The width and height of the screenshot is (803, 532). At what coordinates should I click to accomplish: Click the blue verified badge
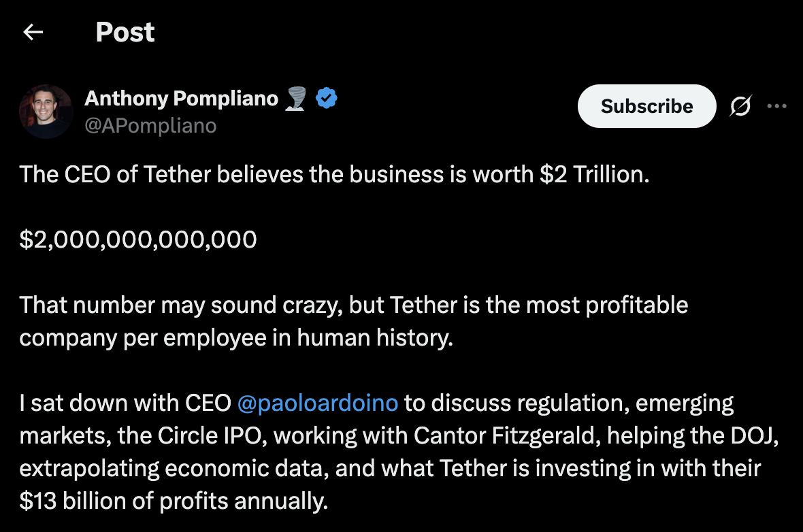[326, 97]
